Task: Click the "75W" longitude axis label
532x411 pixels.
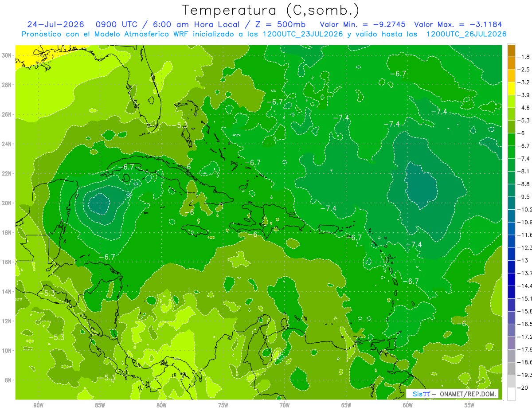Action: pos(223,405)
